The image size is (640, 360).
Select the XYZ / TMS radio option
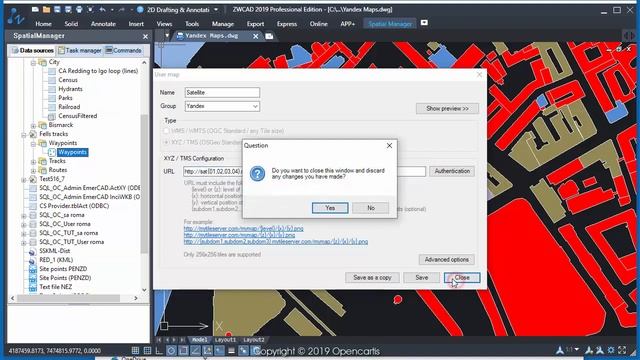point(166,142)
